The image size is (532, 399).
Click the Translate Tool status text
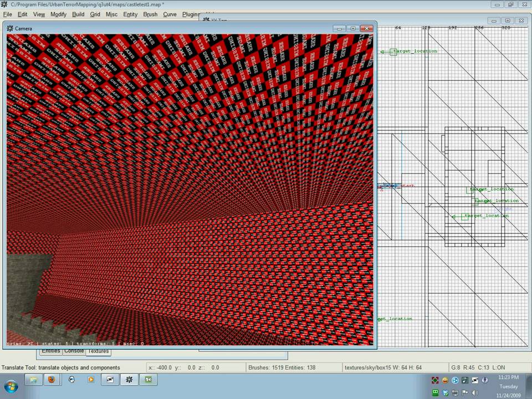61,367
